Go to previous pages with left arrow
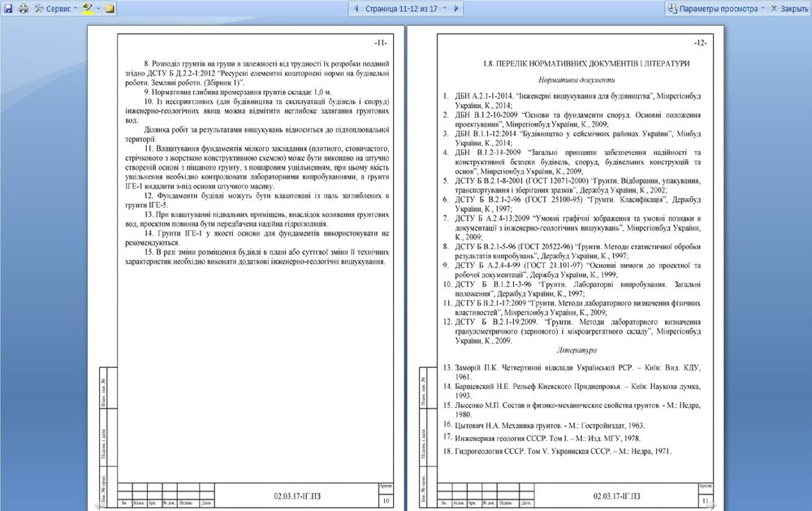The width and height of the screenshot is (812, 511). tap(356, 8)
